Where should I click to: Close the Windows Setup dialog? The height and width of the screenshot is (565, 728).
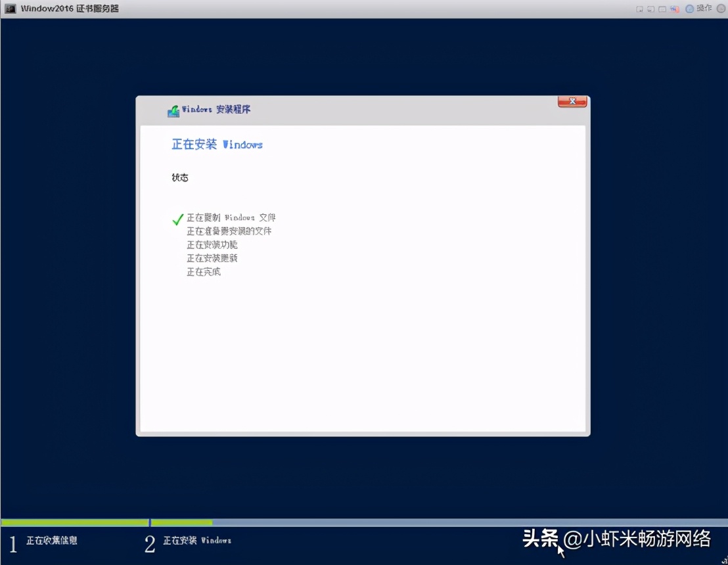pyautogui.click(x=572, y=102)
